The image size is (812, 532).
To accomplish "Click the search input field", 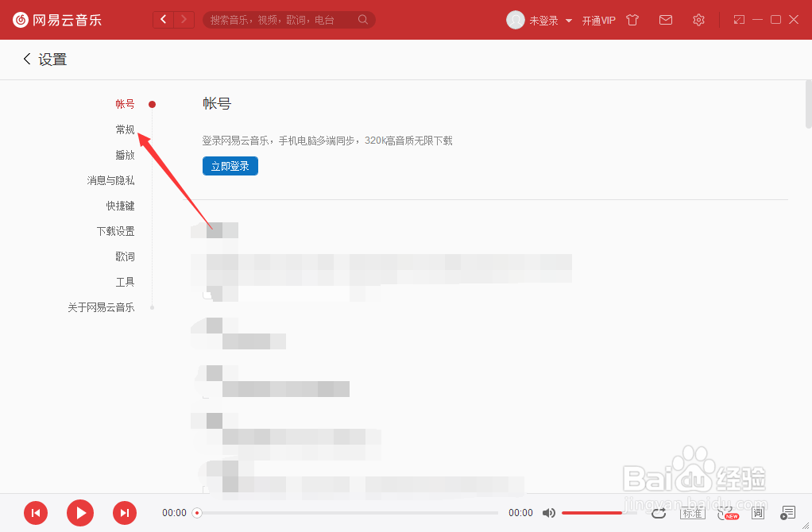I will 286,19.
